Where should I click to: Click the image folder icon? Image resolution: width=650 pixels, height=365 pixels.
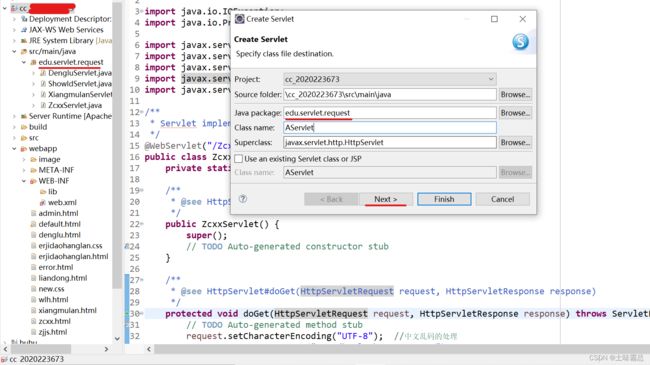tap(34, 159)
